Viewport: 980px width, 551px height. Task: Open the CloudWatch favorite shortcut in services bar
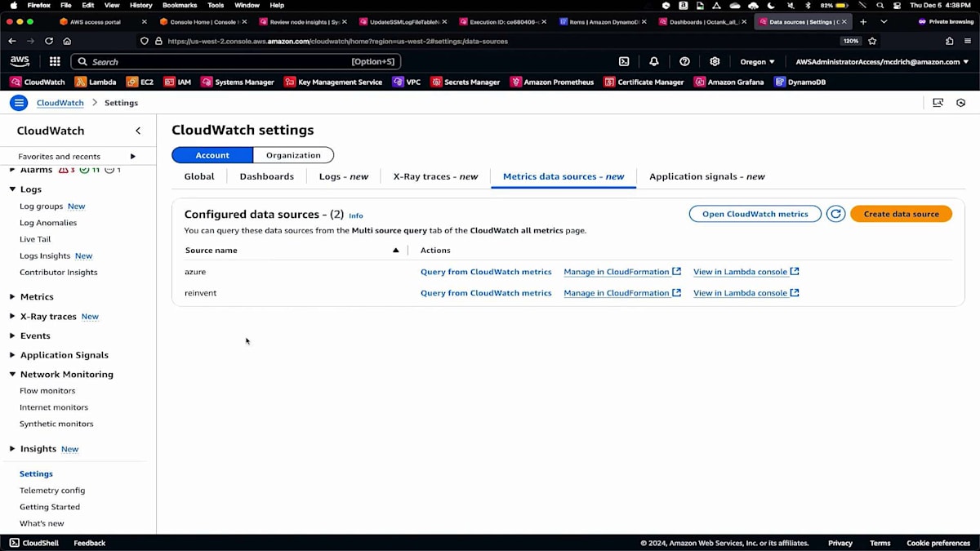38,82
